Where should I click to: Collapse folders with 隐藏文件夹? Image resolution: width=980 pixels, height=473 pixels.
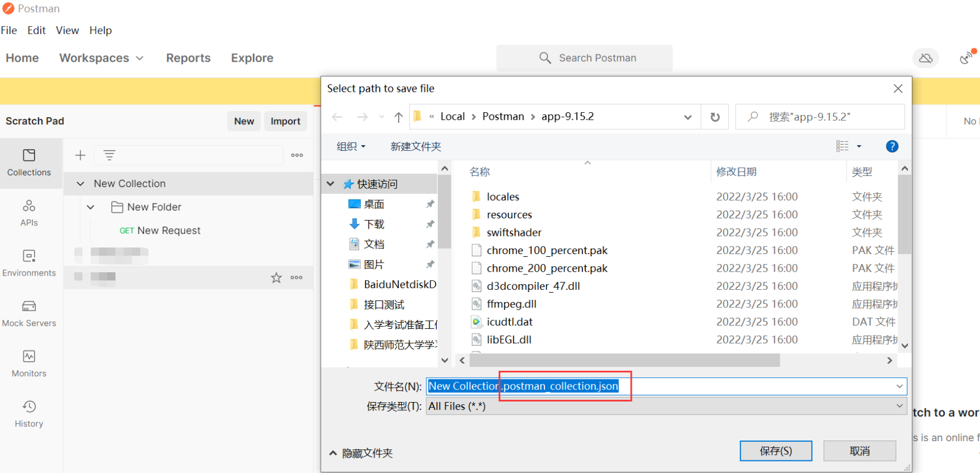[x=361, y=453]
